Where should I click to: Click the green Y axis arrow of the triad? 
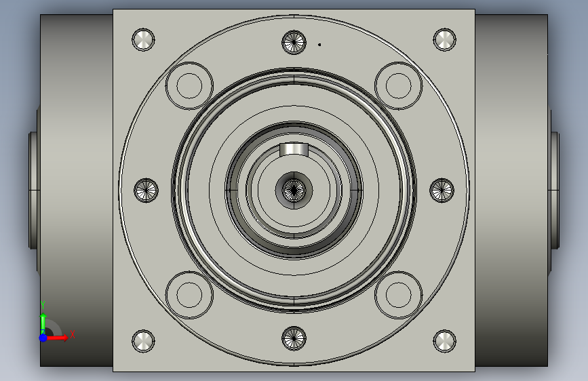(x=43, y=324)
